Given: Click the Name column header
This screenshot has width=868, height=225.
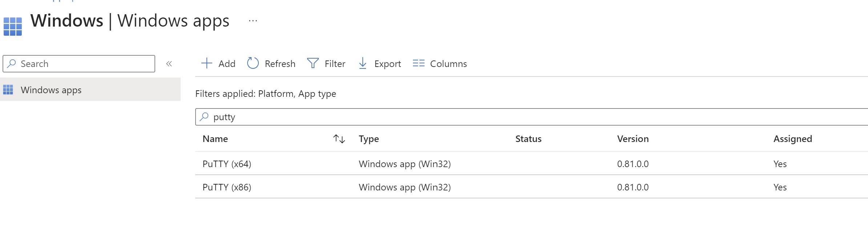Looking at the screenshot, I should click(215, 139).
